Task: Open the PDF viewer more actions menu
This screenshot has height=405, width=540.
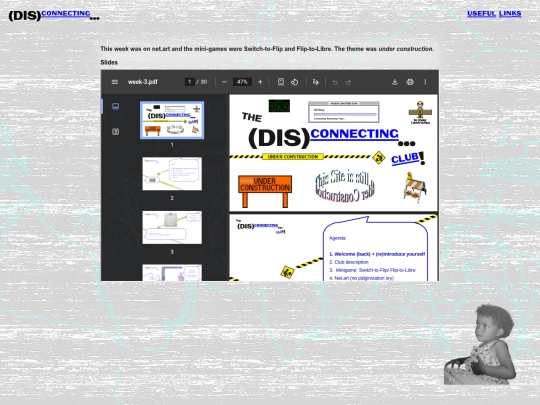Action: click(425, 82)
